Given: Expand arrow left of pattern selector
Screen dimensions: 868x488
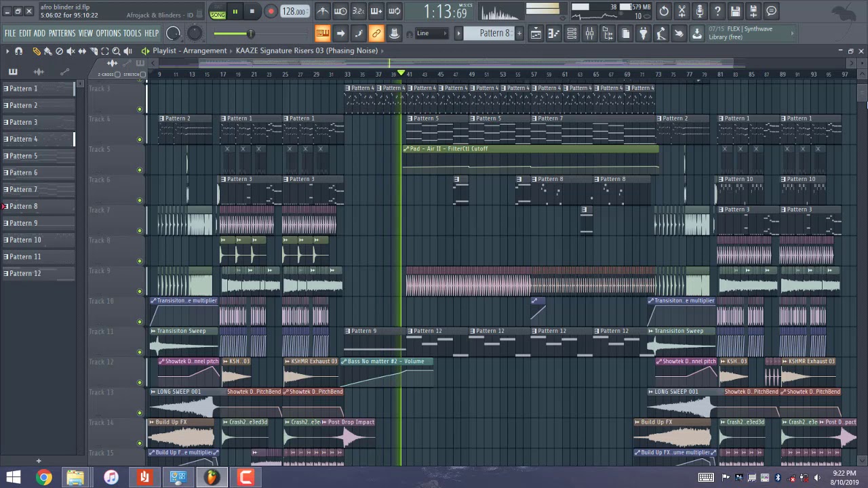Looking at the screenshot, I should coord(458,33).
